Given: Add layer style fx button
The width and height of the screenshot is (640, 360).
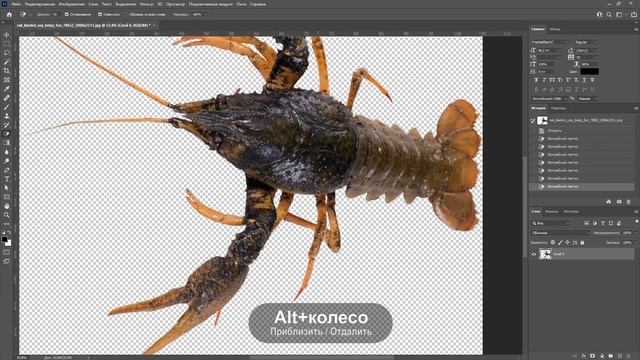Looking at the screenshot, I should [x=584, y=356].
